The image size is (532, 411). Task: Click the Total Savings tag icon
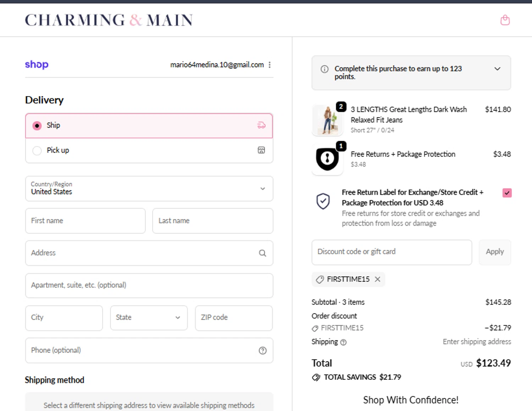[316, 377]
